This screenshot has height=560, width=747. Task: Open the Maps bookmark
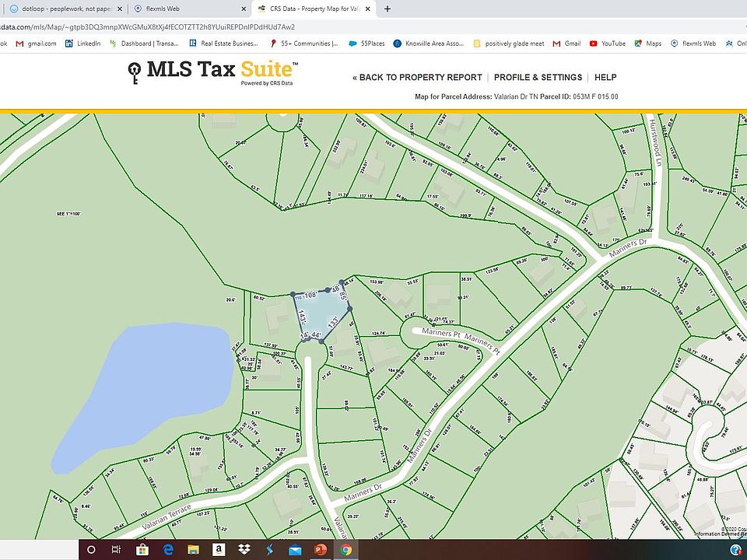point(648,44)
